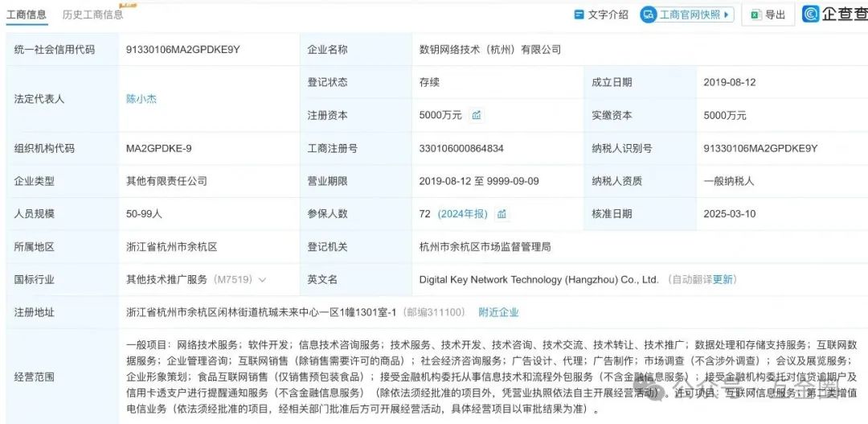868x424 pixels.
Task: Click the 参保人数 label
Action: tap(327, 214)
